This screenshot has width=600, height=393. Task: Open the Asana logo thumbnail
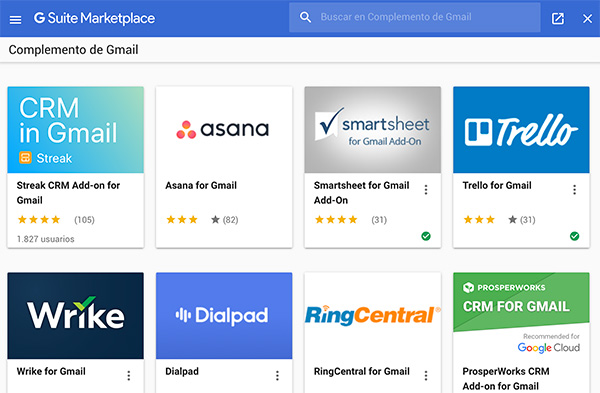coord(224,130)
